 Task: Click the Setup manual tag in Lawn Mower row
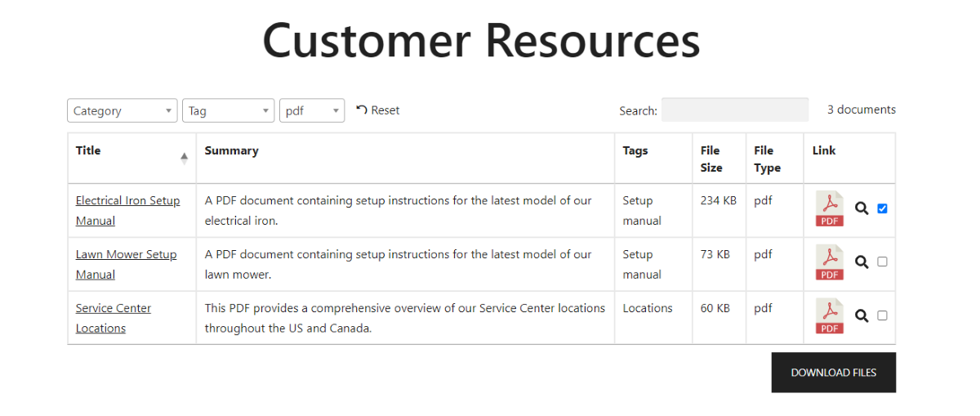click(642, 264)
